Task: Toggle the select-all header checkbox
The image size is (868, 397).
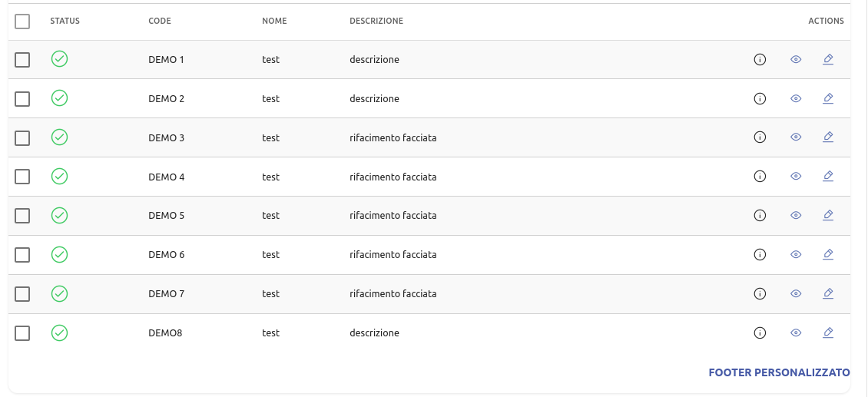Action: (x=22, y=22)
